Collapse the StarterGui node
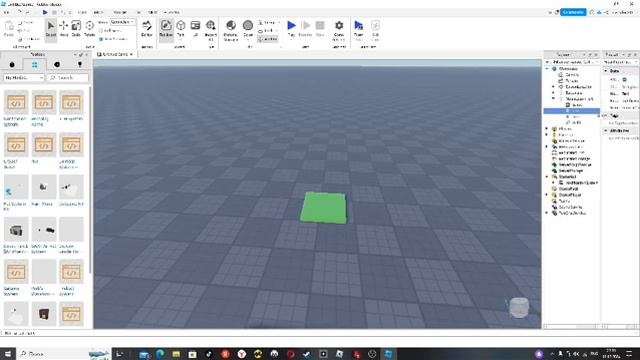640x360 pixels. [547, 177]
